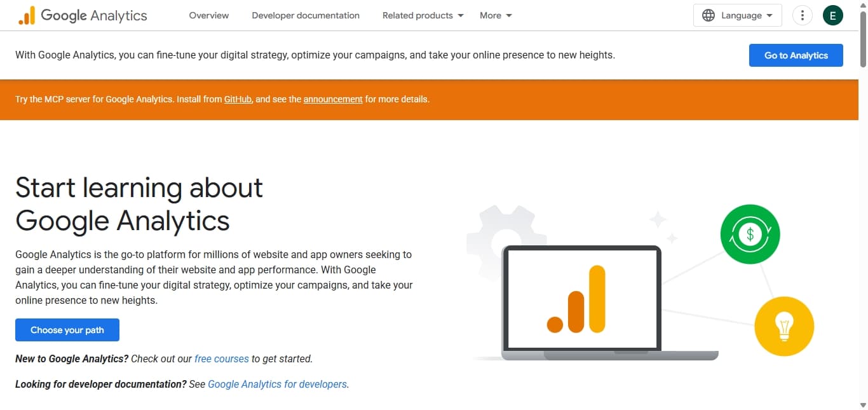The image size is (868, 410).
Task: Open the Language dropdown selector
Action: click(x=738, y=15)
